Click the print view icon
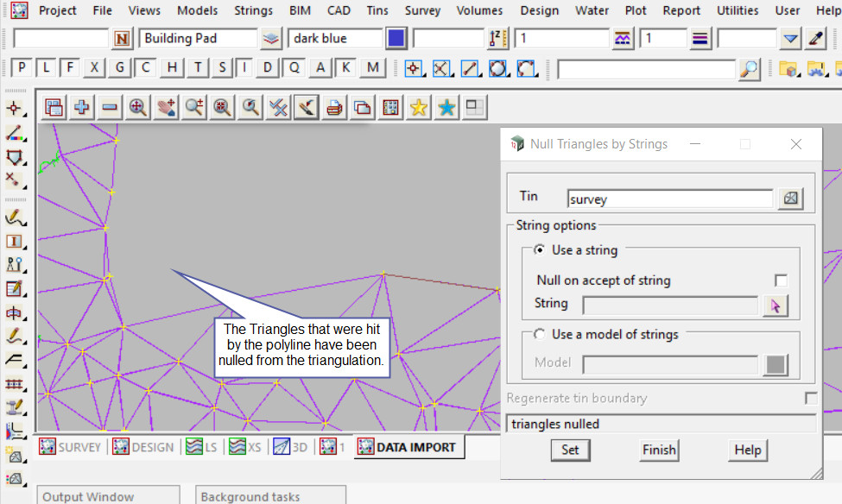Image resolution: width=842 pixels, height=504 pixels. (x=334, y=108)
